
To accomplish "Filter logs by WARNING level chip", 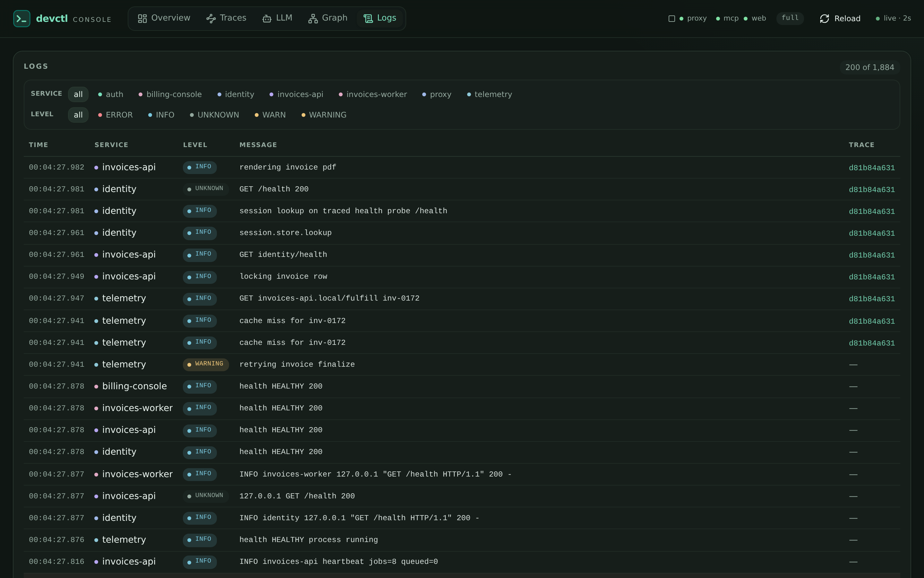I will [324, 115].
